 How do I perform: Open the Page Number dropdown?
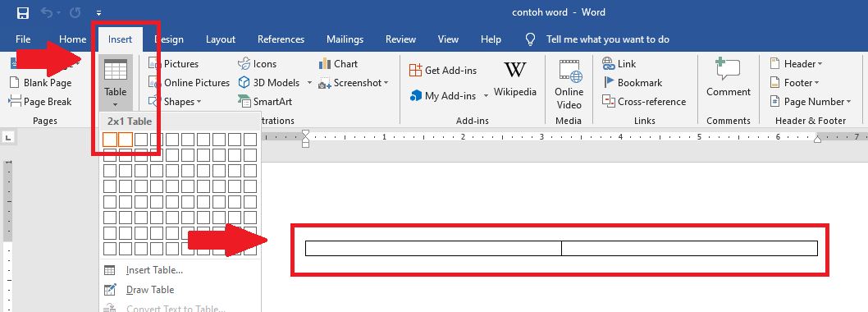(x=811, y=102)
